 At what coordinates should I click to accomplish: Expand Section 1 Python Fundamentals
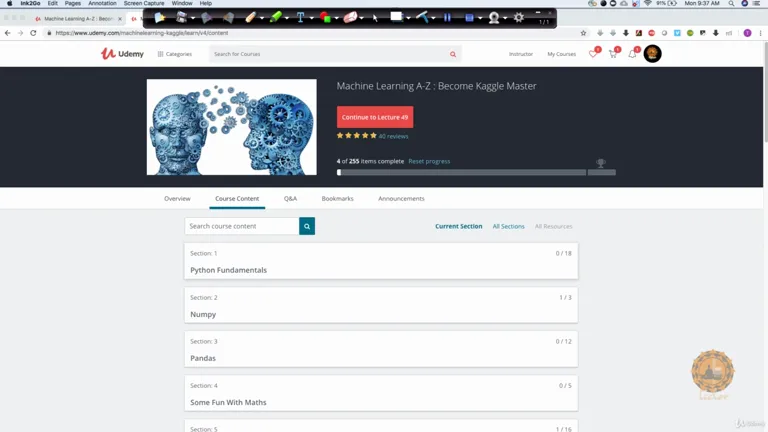(381, 261)
